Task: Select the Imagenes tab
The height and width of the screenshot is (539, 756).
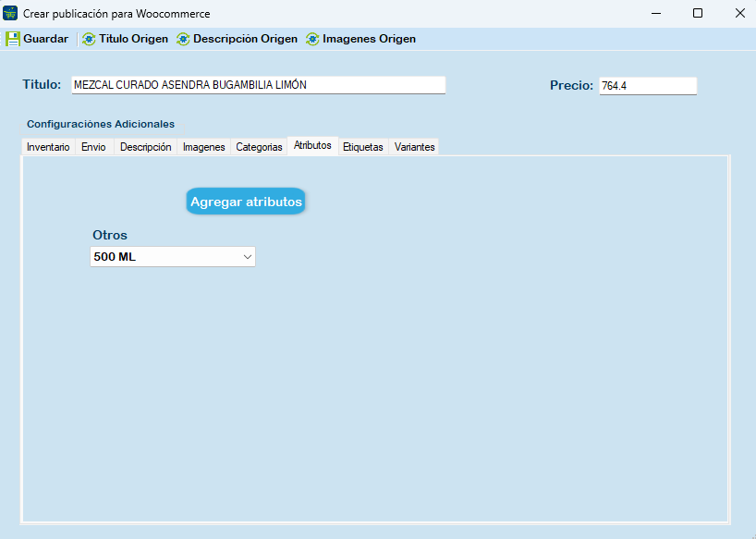Action: (203, 147)
